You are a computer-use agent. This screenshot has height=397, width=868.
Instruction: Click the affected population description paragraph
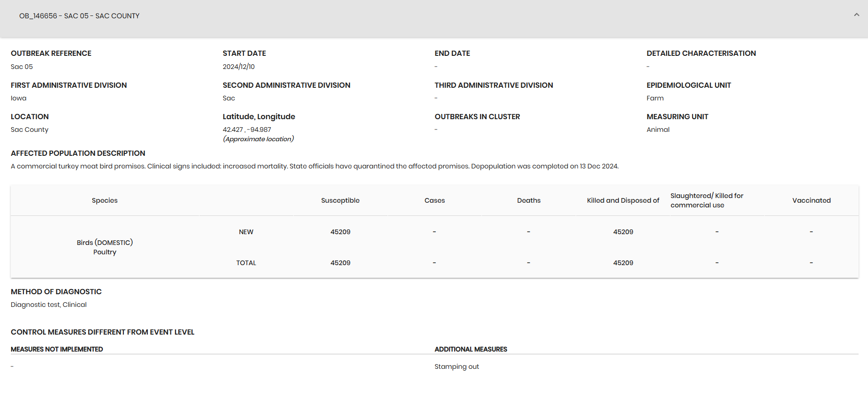[315, 166]
